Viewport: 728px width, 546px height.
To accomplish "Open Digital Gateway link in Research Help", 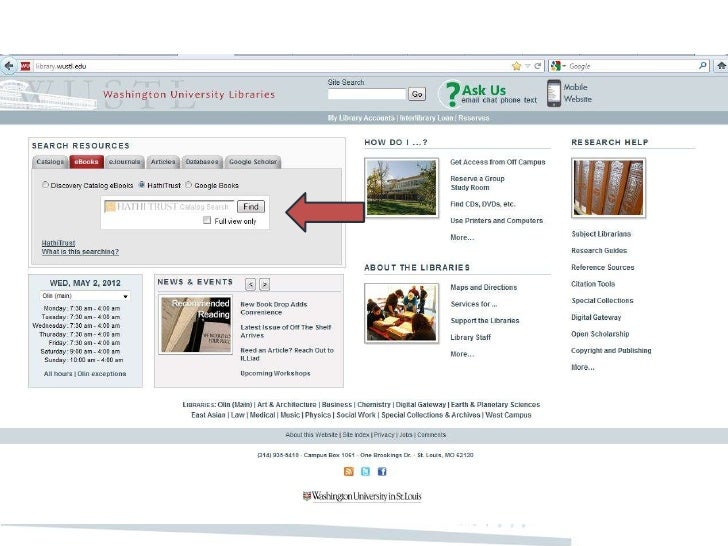I will (596, 317).
